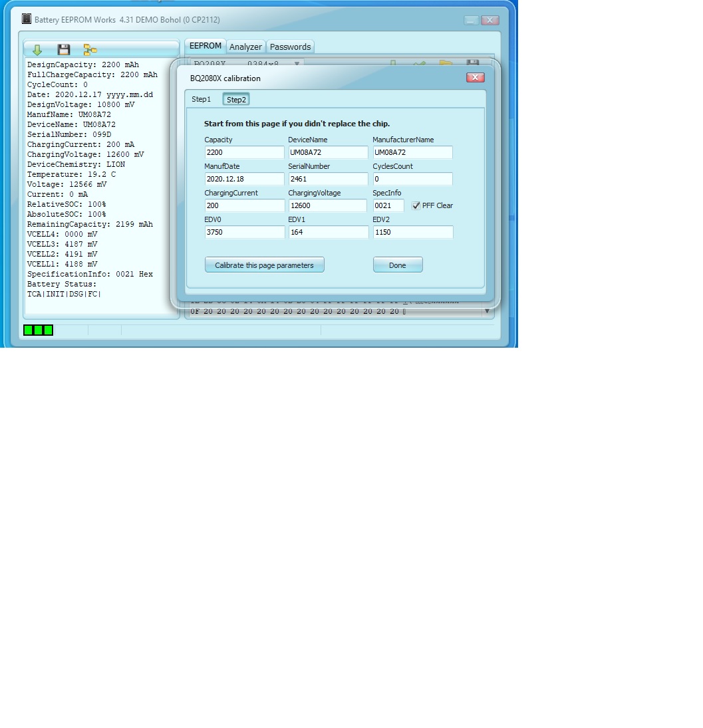Click the EDV2 input field
The width and height of the screenshot is (703, 728).
tap(413, 232)
